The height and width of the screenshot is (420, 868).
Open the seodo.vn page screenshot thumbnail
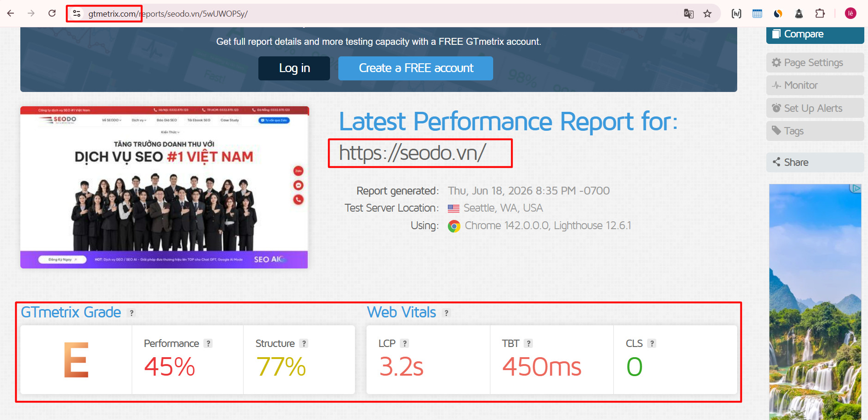pos(164,187)
